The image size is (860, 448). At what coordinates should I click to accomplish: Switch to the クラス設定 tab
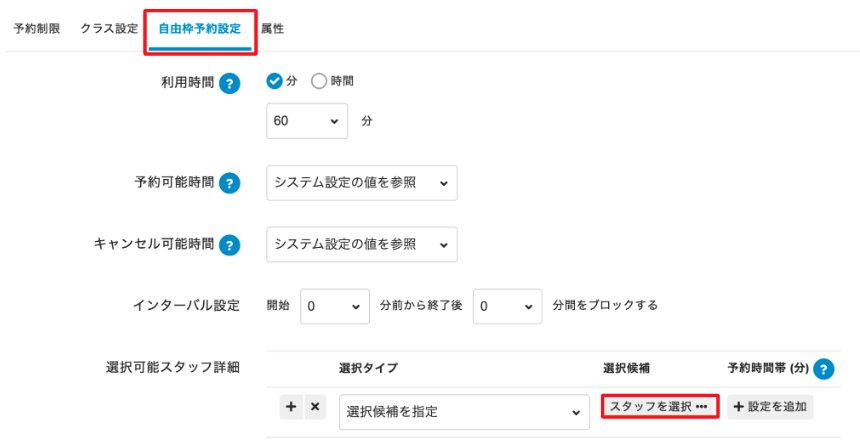(x=109, y=29)
